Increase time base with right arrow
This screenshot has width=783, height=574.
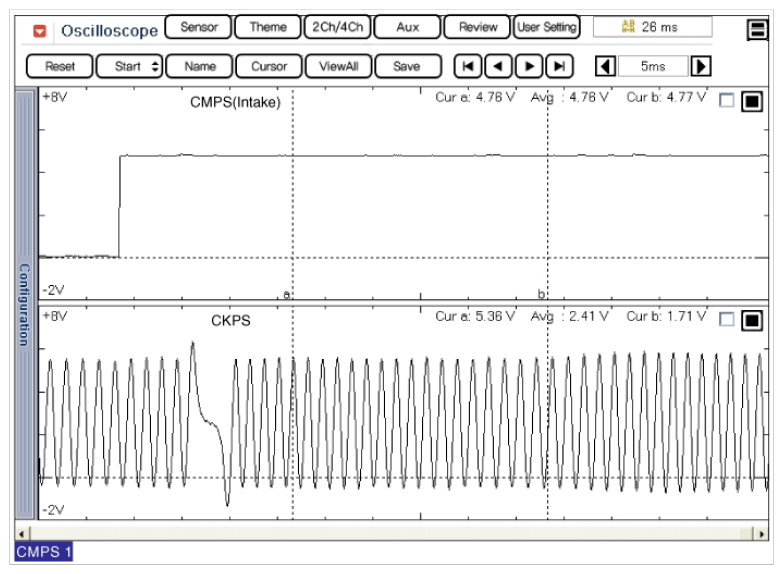(701, 67)
